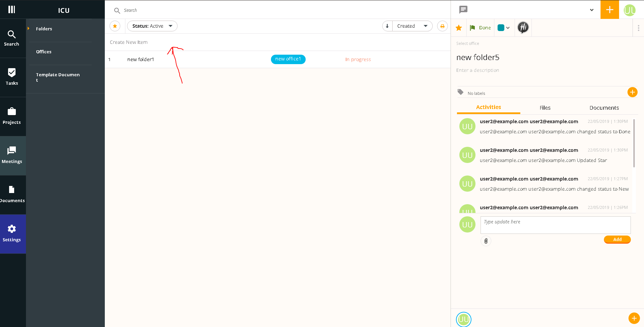The height and width of the screenshot is (327, 644).
Task: Click the ICU title in the header
Action: [x=64, y=10]
